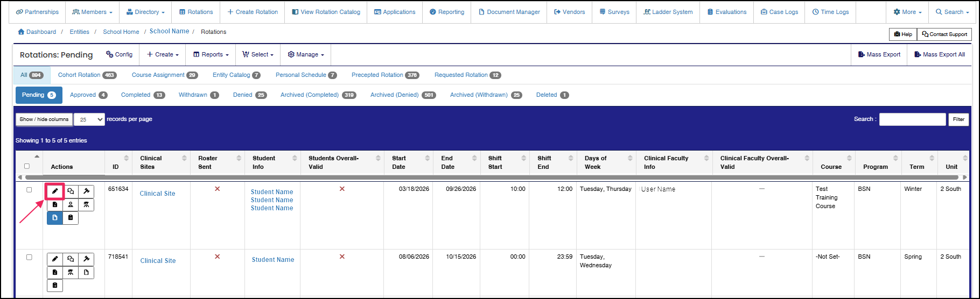Open Reporting section
This screenshot has width=980, height=299.
[x=447, y=12]
